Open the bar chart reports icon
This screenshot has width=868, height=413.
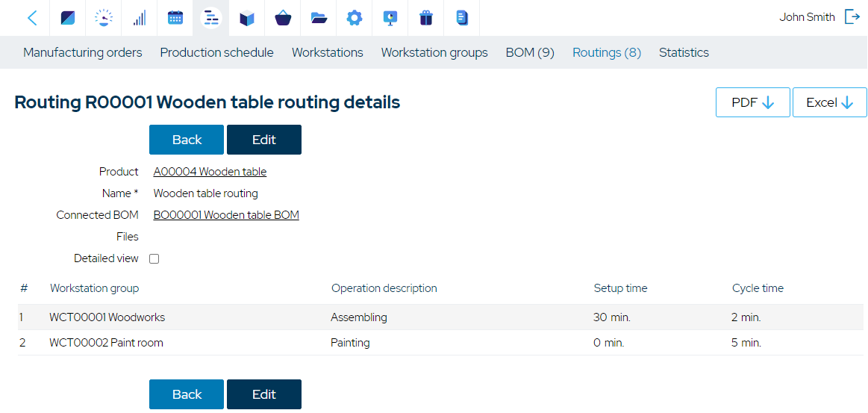point(139,18)
